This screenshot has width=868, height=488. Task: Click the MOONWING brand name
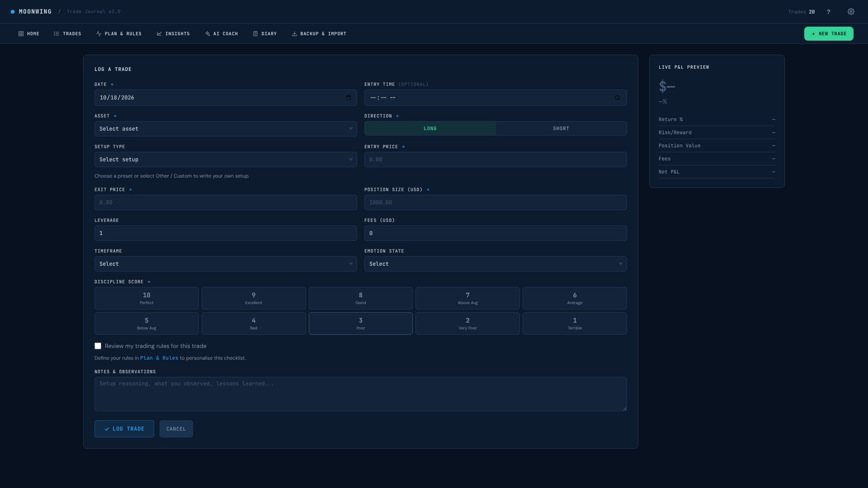pos(35,12)
